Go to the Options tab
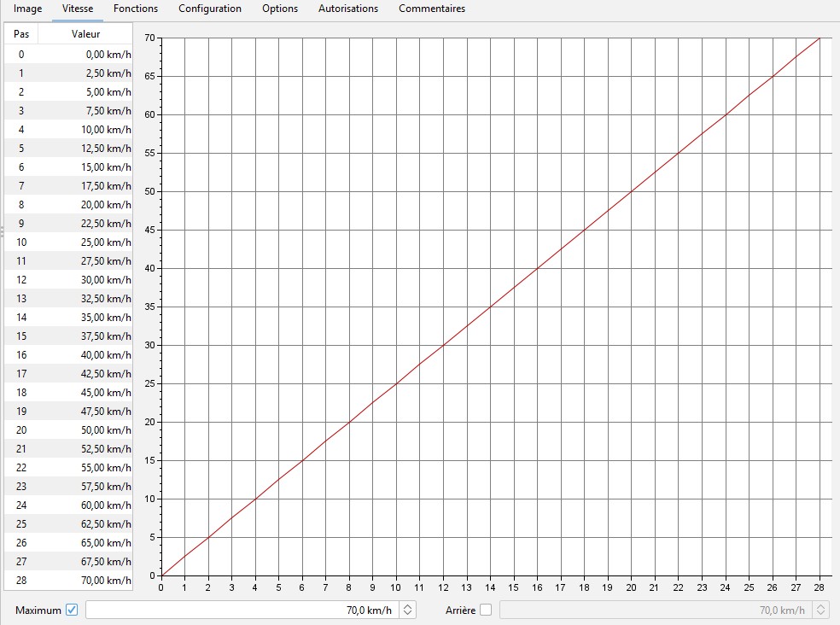 pos(280,9)
